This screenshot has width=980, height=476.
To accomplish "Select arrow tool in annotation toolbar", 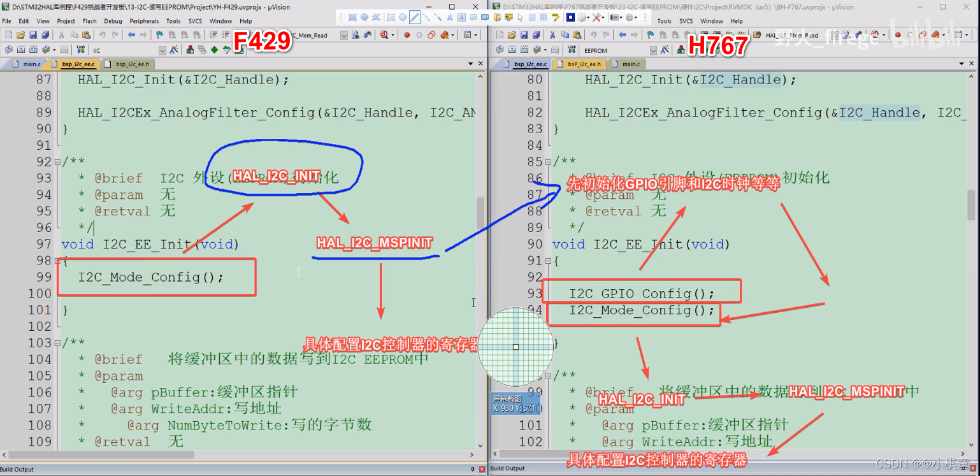I will coord(438,17).
